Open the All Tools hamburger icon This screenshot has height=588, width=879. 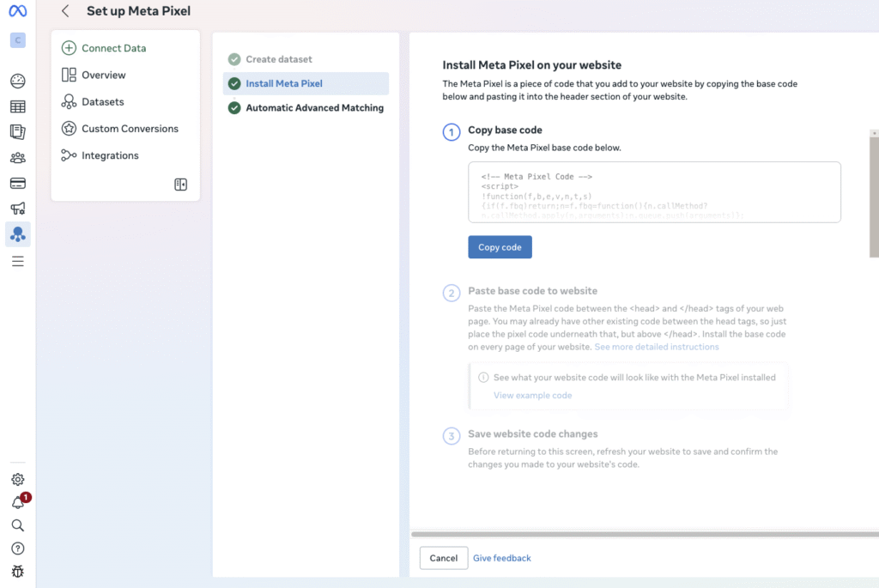(17, 260)
